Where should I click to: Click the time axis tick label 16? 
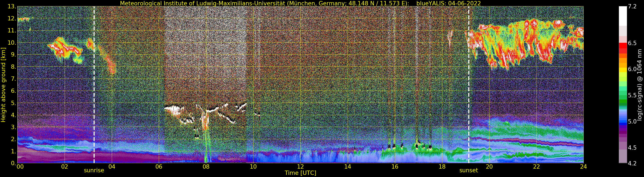pos(395,167)
